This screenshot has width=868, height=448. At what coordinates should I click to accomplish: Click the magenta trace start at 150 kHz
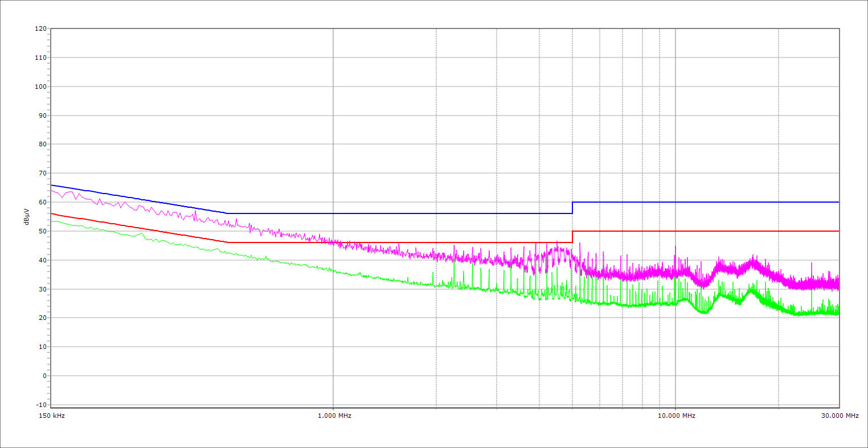[52, 190]
